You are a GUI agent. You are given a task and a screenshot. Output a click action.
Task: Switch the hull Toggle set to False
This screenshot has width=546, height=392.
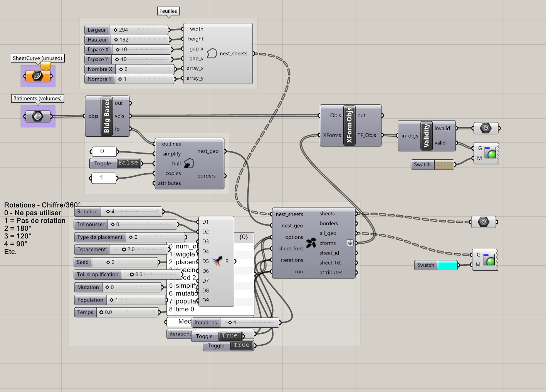tap(128, 164)
